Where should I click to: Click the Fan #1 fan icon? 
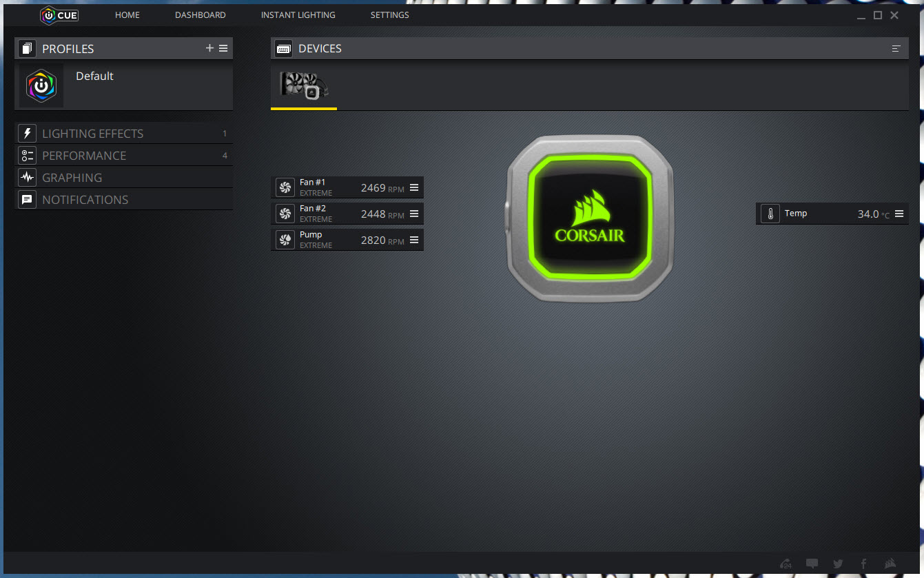click(285, 187)
